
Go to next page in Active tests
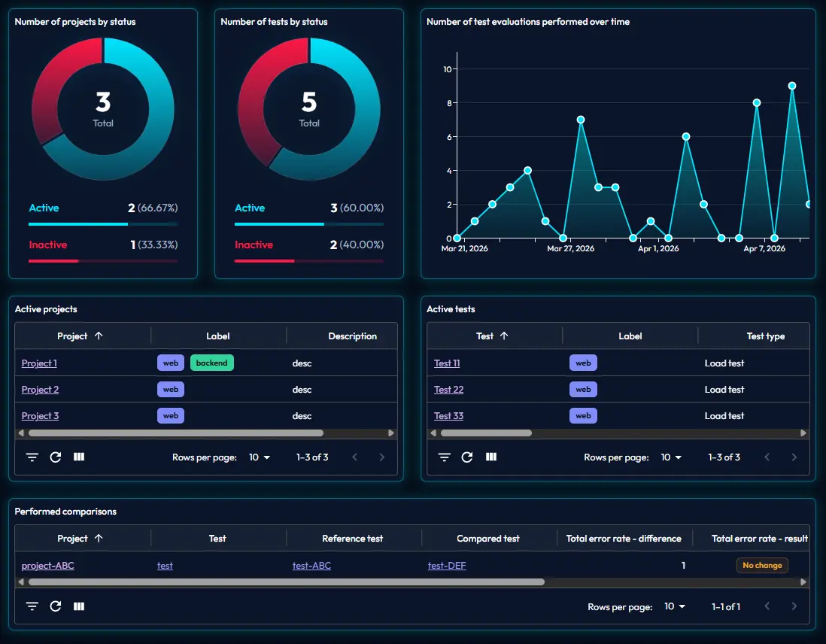click(x=794, y=457)
